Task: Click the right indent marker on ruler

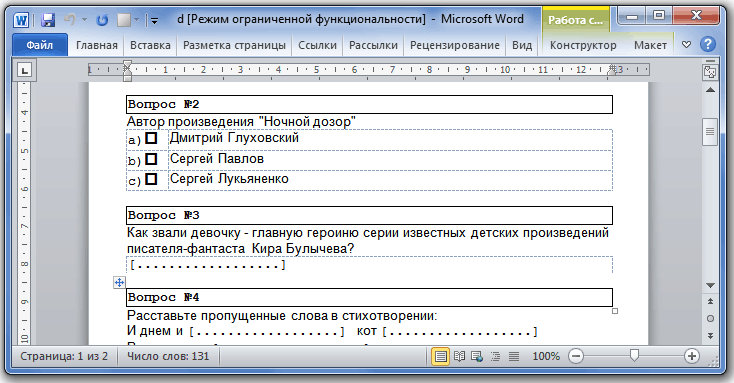Action: (x=612, y=71)
